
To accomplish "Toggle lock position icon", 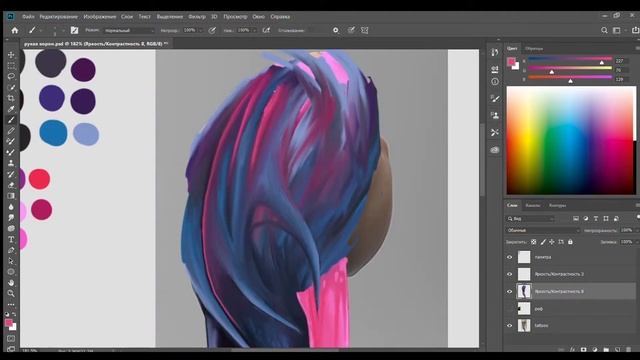I will pyautogui.click(x=552, y=242).
